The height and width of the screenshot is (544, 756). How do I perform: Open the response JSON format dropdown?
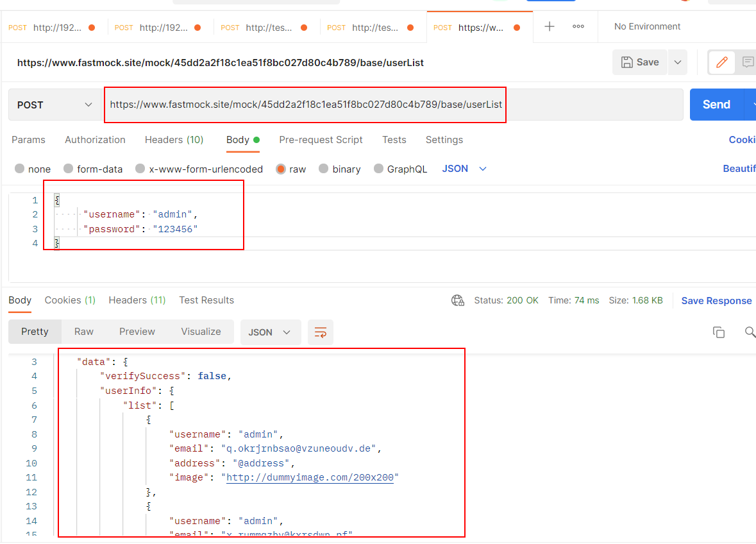(x=269, y=332)
